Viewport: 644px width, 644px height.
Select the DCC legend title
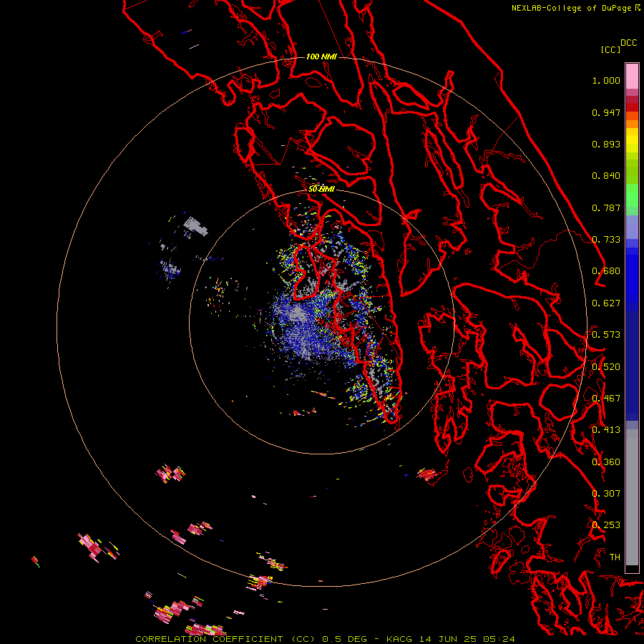click(x=628, y=43)
